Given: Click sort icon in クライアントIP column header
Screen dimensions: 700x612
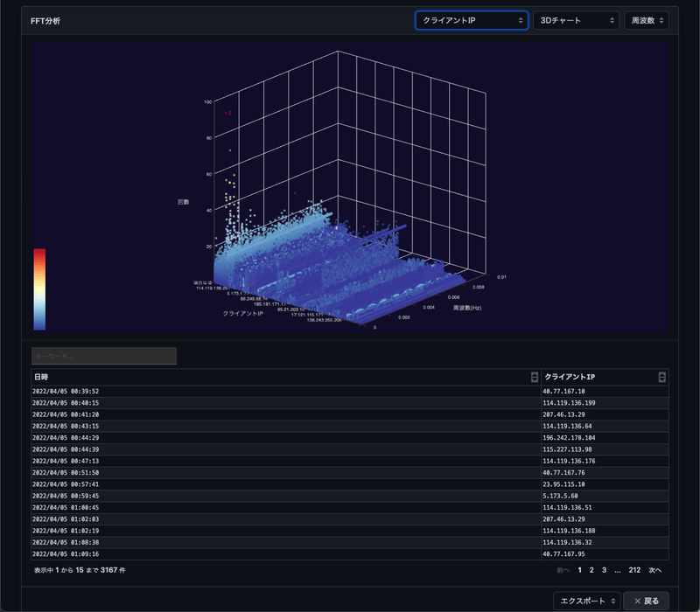Looking at the screenshot, I should click(x=661, y=377).
